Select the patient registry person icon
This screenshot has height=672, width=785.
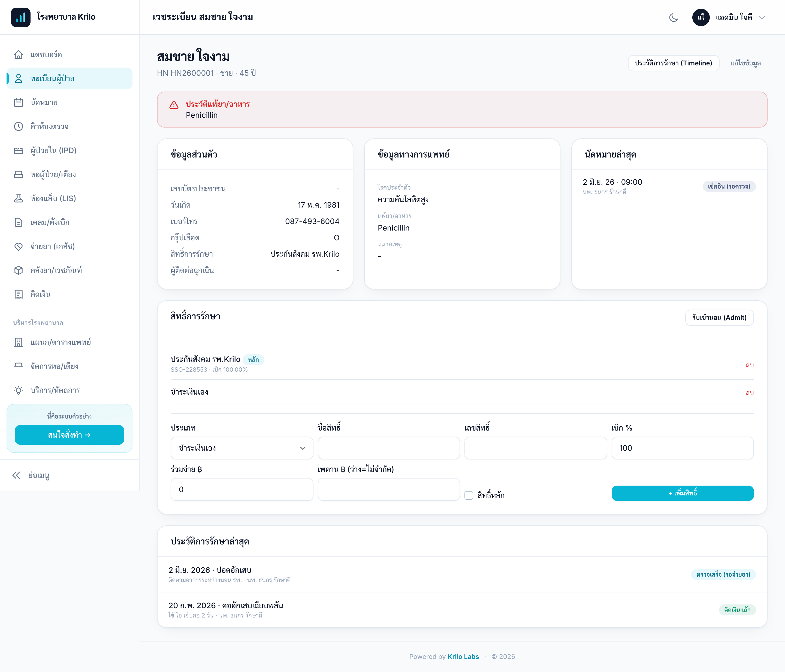19,78
